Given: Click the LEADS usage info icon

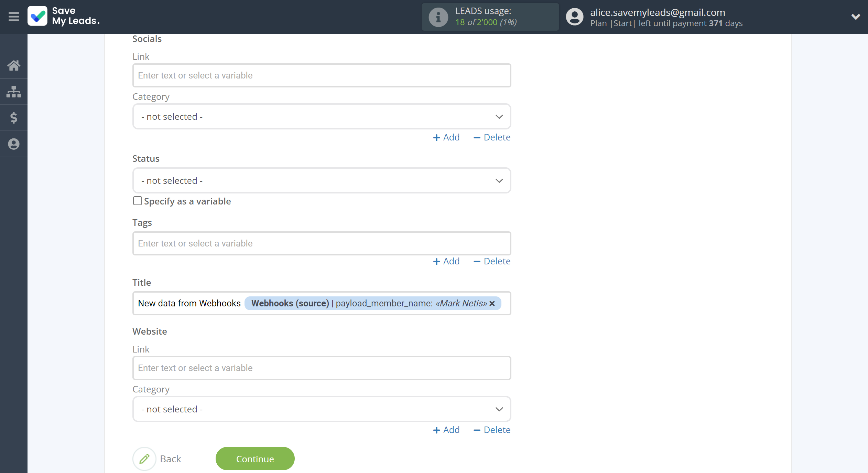Looking at the screenshot, I should [x=438, y=17].
